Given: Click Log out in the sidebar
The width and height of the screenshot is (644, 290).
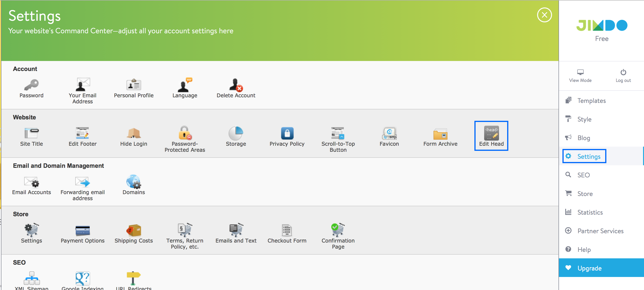Looking at the screenshot, I should (x=623, y=76).
